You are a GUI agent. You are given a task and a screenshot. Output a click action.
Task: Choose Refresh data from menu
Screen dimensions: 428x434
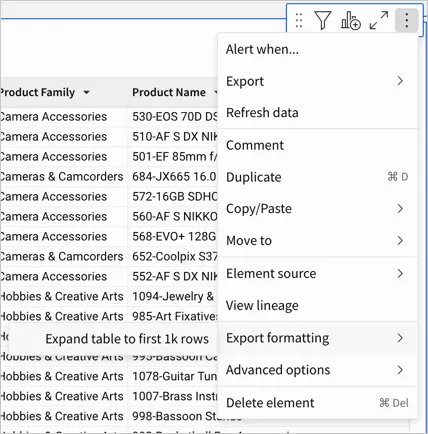pyautogui.click(x=318, y=113)
